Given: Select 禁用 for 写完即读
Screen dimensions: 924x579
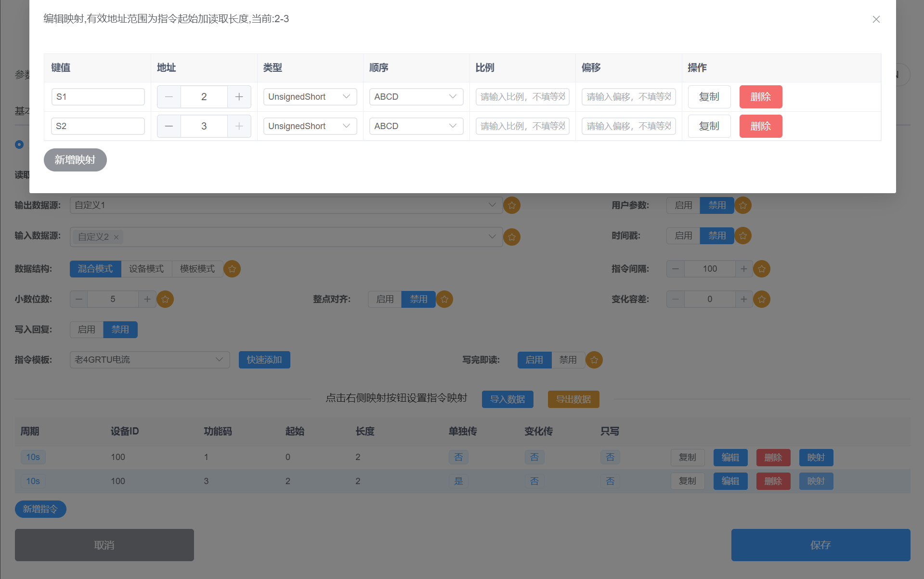Looking at the screenshot, I should tap(568, 360).
